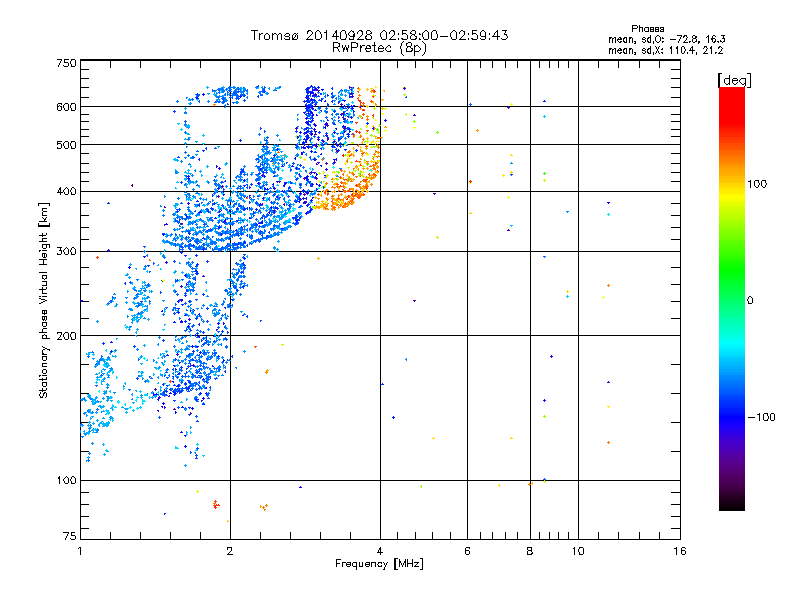Click the x-axis '8' tick label
The height and width of the screenshot is (600, 800).
coord(530,551)
